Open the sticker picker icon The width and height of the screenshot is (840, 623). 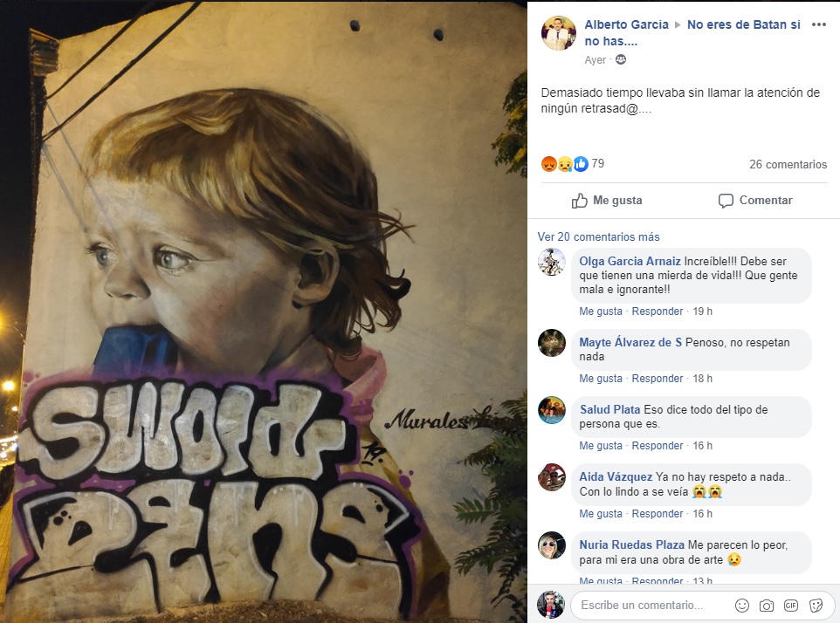pos(816,605)
